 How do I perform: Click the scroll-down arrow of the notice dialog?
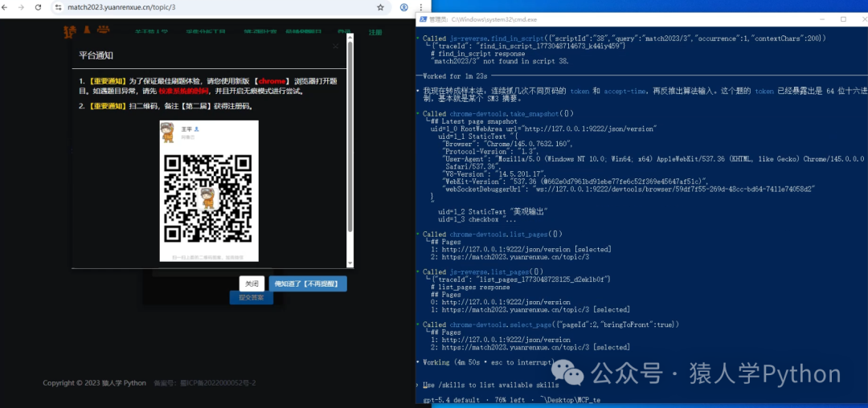coord(350,263)
